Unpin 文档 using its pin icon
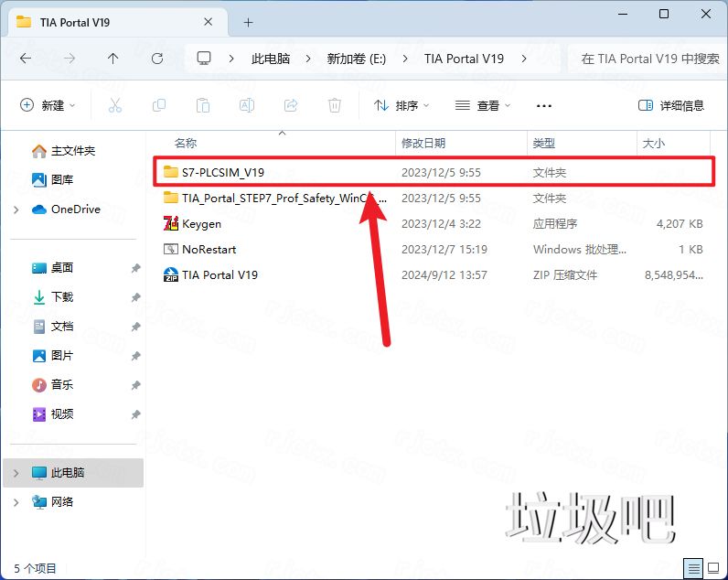This screenshot has height=580, width=728. point(135,327)
